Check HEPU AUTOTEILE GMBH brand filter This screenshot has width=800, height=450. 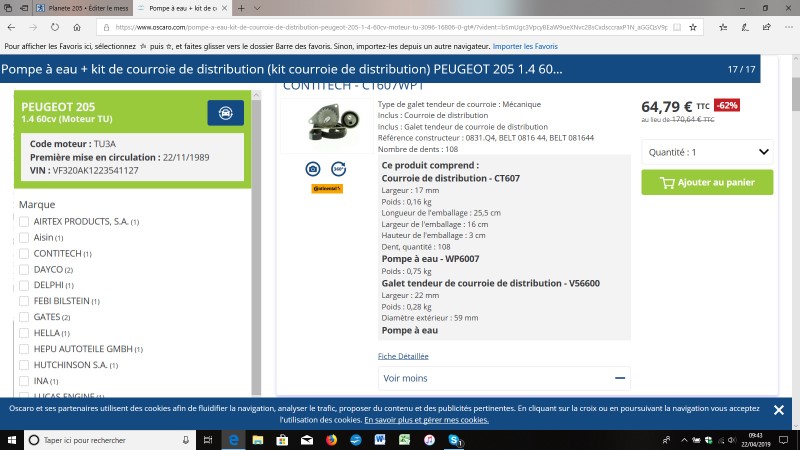tap(24, 349)
